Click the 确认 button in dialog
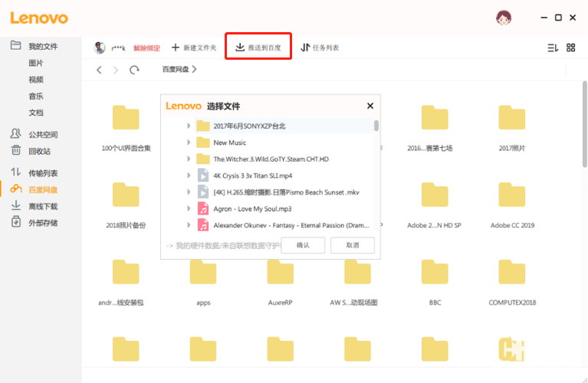Image resolution: width=588 pixels, height=383 pixels. coord(303,245)
